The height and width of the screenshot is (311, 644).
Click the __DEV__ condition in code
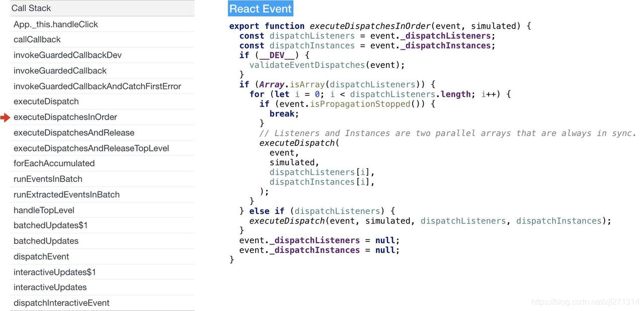coord(277,55)
